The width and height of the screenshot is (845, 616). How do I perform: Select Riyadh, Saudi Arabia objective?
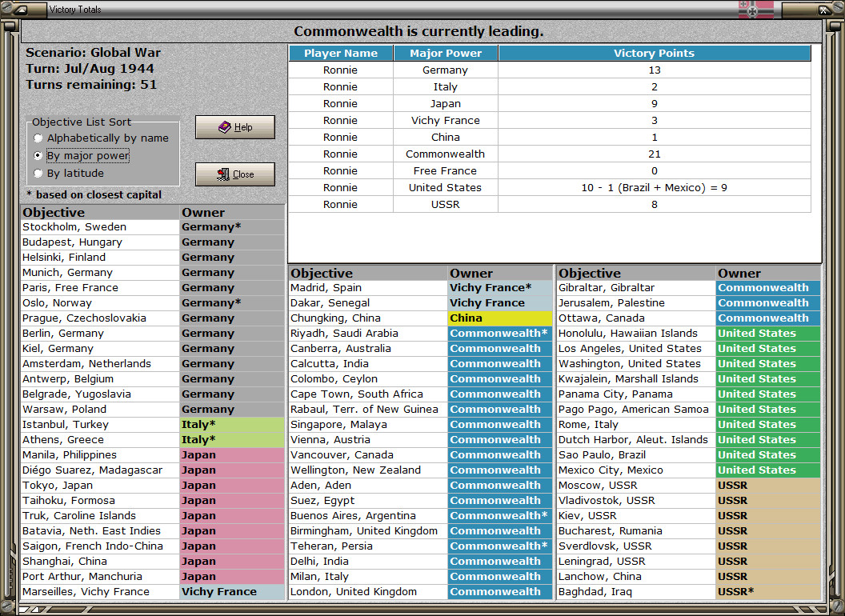point(368,333)
